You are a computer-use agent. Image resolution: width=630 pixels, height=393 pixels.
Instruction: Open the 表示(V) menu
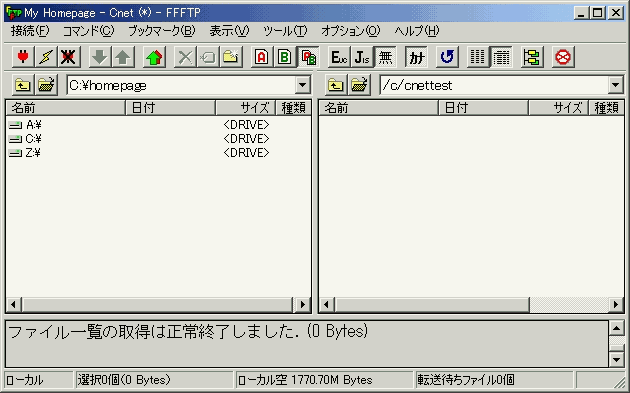click(x=229, y=31)
